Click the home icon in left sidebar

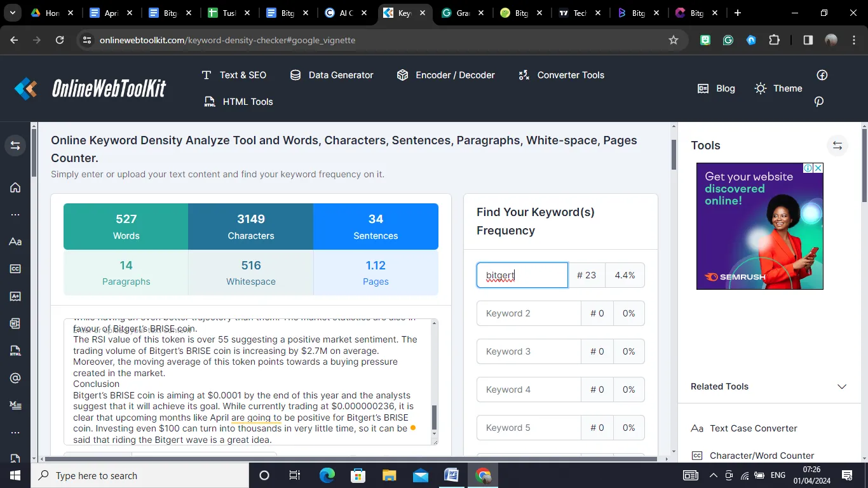15,187
